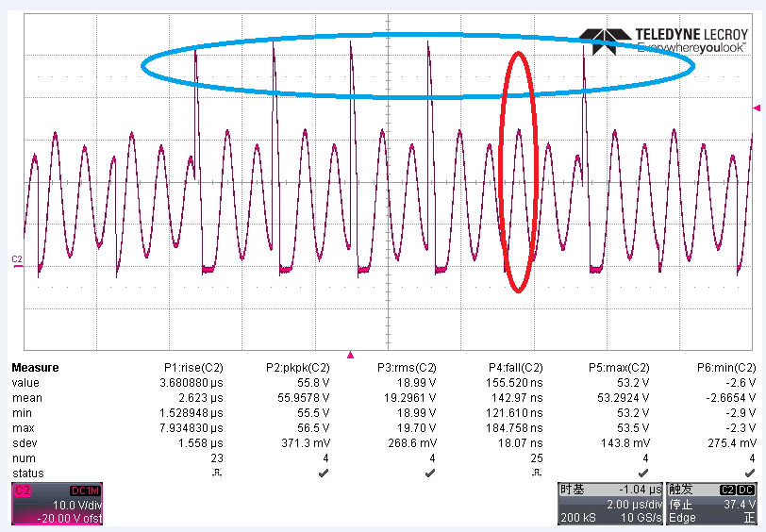
Task: Click the 200 kS memory value
Action: click(x=578, y=518)
